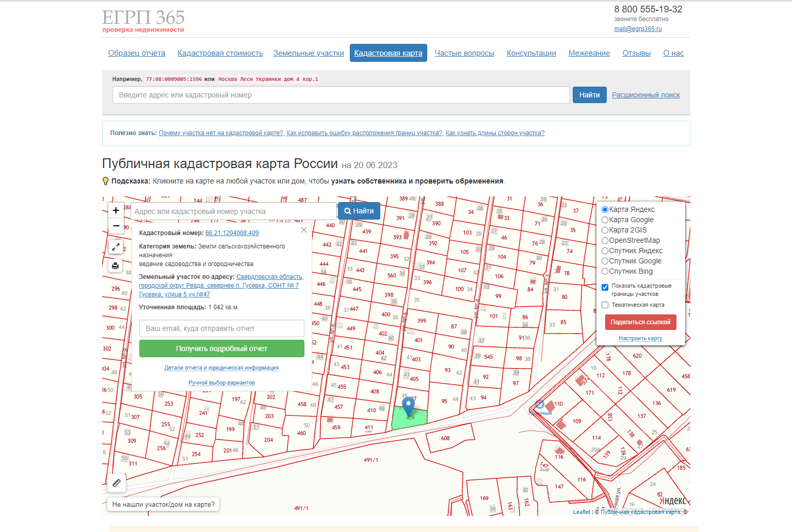
Task: Focus the email input for report
Action: tap(222, 328)
